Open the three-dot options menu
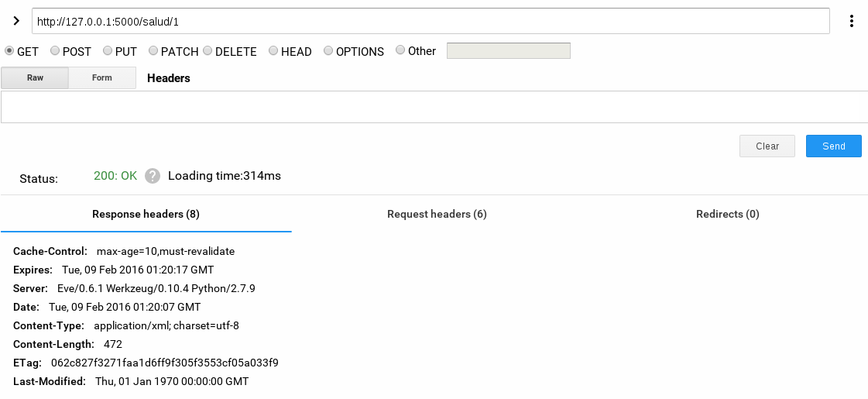This screenshot has width=868, height=399. tap(852, 21)
